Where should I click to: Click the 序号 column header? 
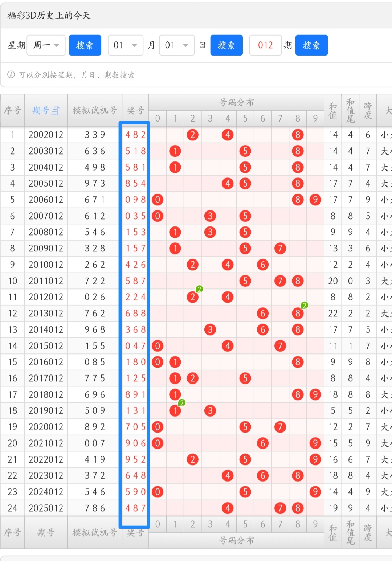pyautogui.click(x=12, y=110)
